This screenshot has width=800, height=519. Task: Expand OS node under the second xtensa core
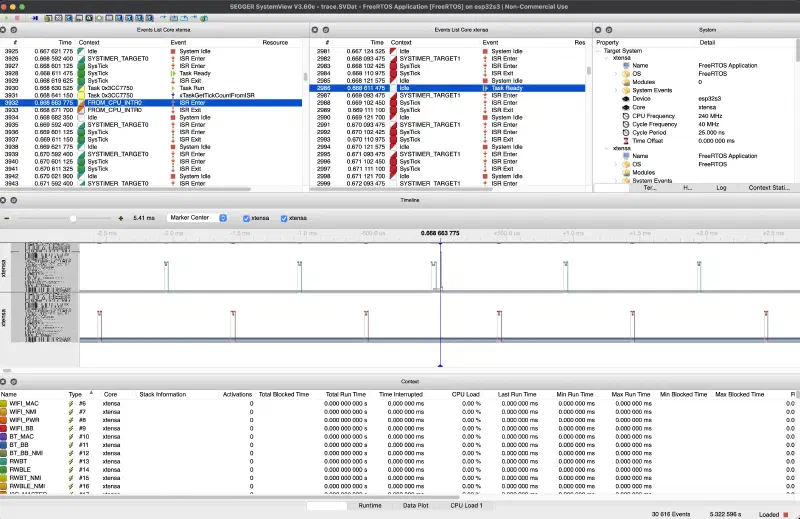point(616,164)
